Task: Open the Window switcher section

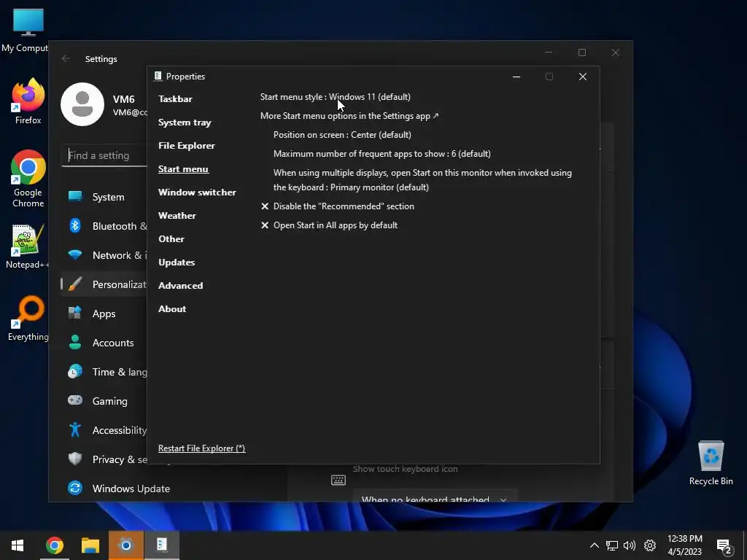Action: (x=197, y=192)
